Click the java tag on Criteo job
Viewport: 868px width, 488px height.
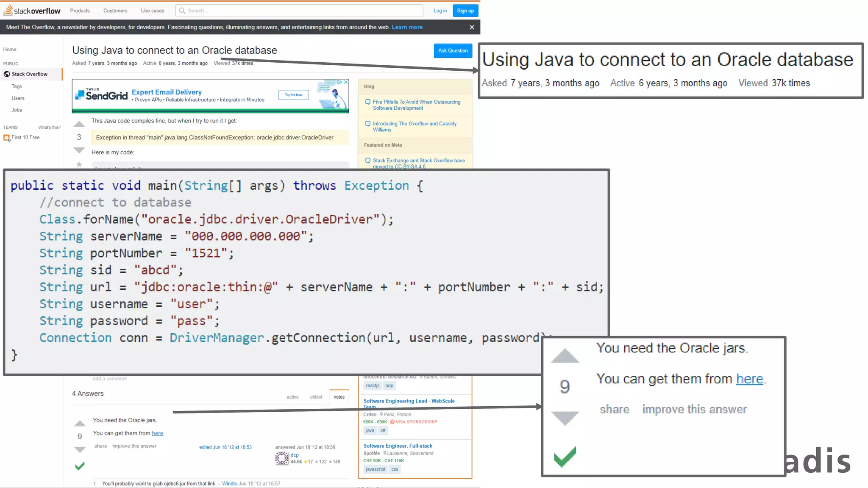click(x=370, y=430)
